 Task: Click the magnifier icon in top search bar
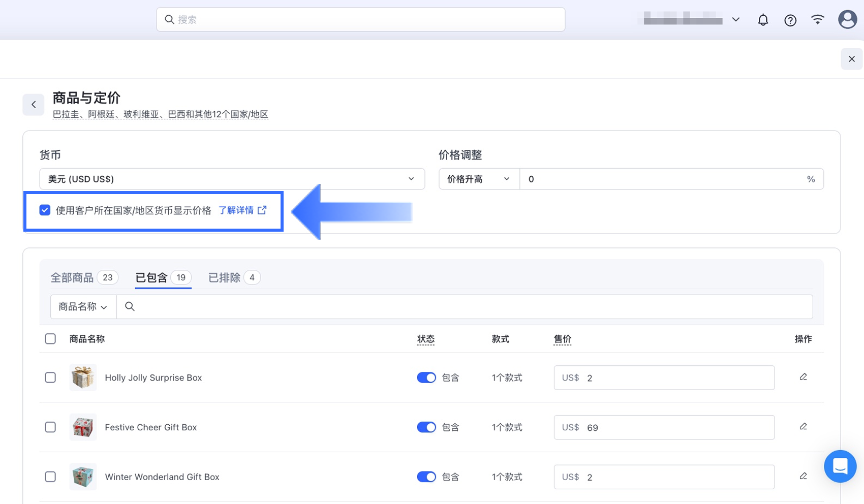tap(169, 19)
